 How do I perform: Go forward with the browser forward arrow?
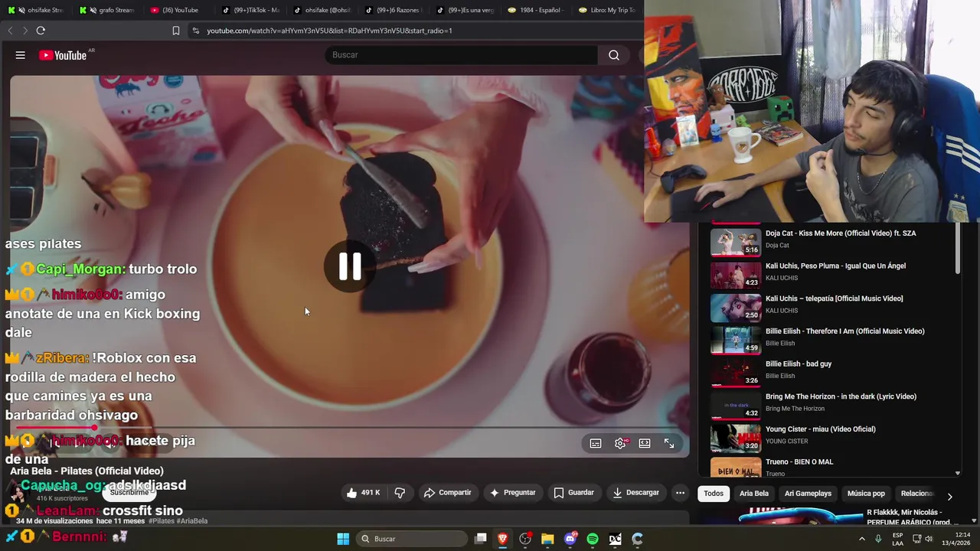coord(24,31)
